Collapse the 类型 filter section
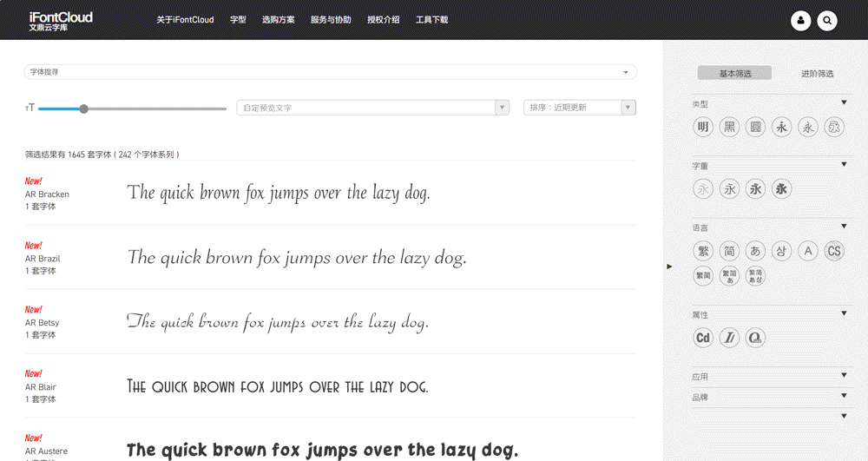Screen dimensions: 868x461 (x=844, y=102)
